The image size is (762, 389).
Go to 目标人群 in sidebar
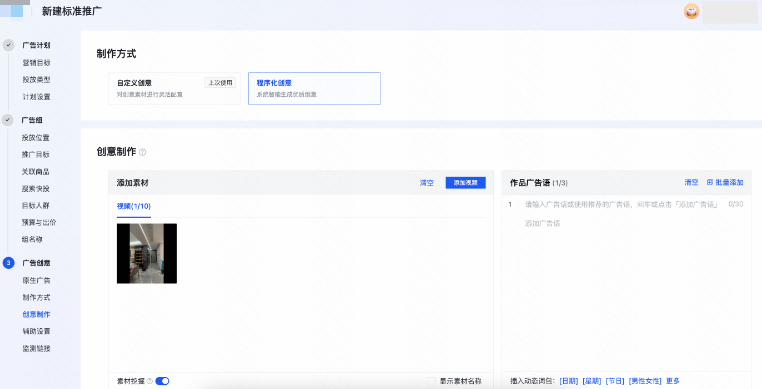click(35, 206)
